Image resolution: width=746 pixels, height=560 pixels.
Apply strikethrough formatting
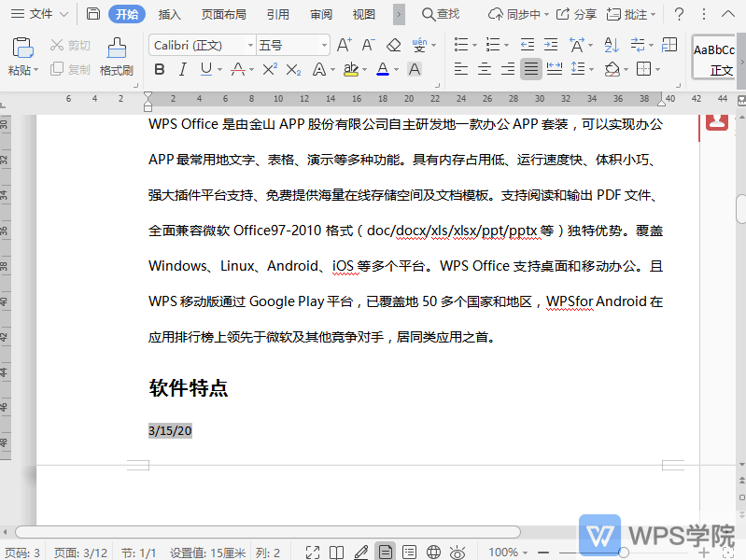tap(237, 69)
